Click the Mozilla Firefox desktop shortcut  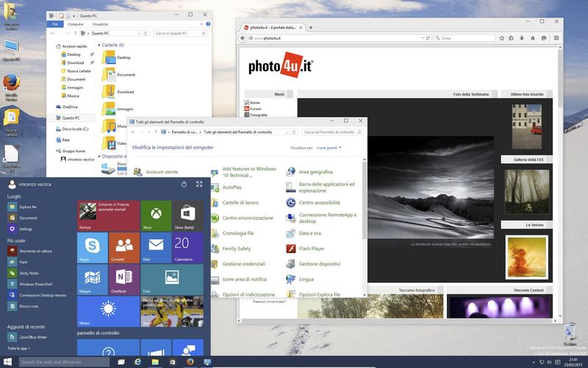11,87
